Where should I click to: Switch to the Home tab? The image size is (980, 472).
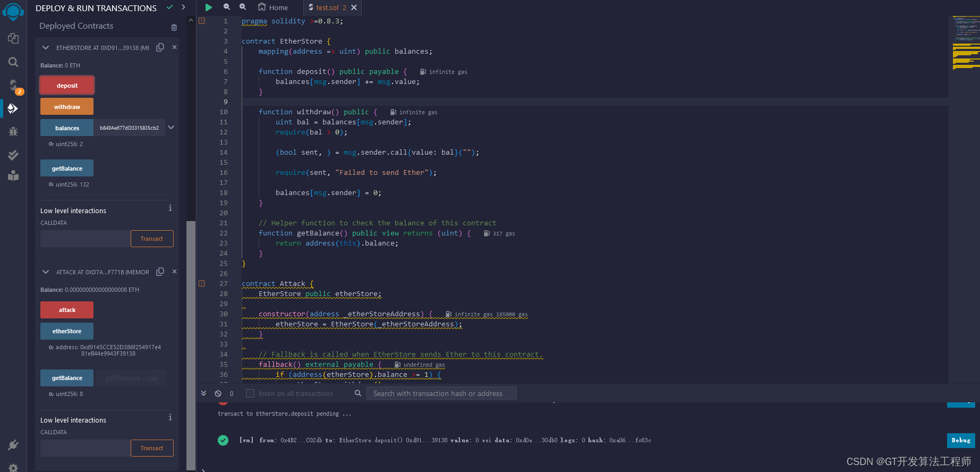coord(273,7)
